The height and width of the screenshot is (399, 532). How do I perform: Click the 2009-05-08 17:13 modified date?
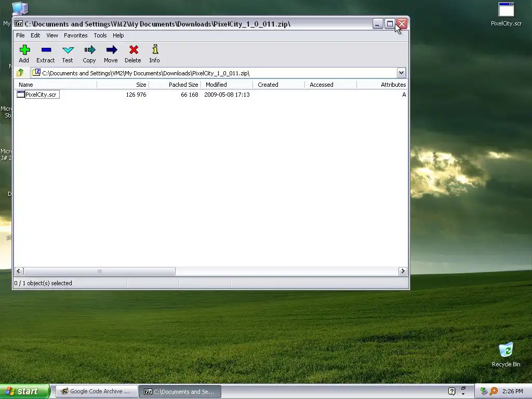tap(227, 95)
